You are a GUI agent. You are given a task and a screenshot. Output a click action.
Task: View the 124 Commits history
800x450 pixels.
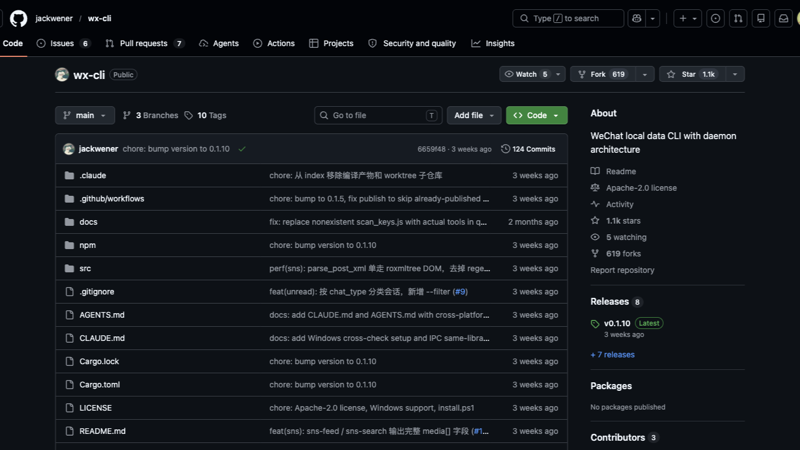529,149
